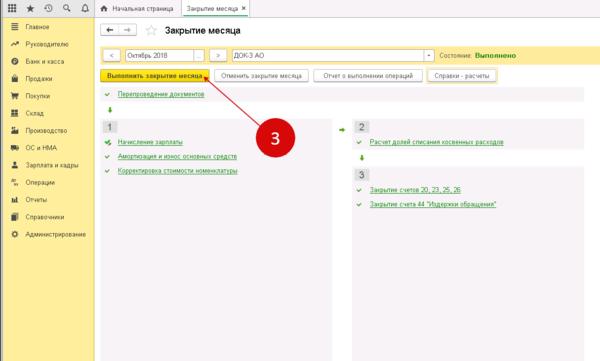Click the search magnifier icon

(x=67, y=8)
